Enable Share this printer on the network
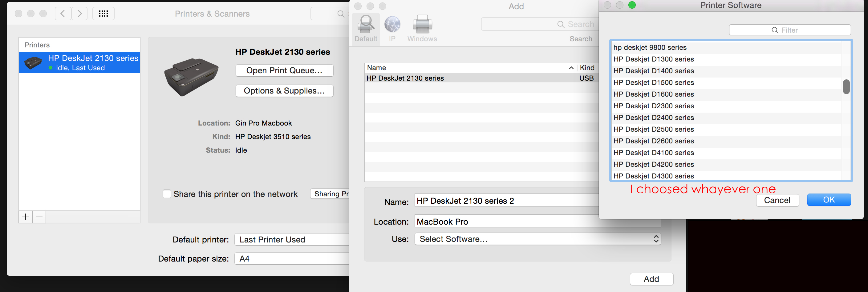Viewport: 868px width, 292px height. 167,194
